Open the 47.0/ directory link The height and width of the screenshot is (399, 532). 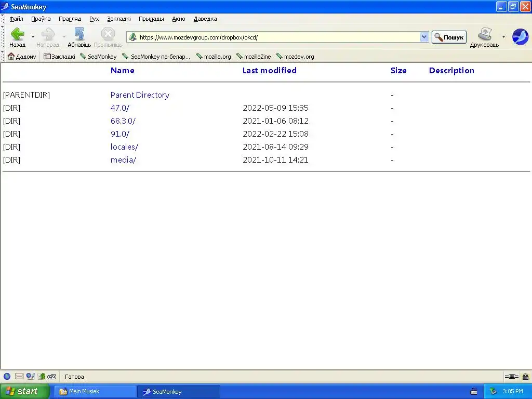[120, 108]
